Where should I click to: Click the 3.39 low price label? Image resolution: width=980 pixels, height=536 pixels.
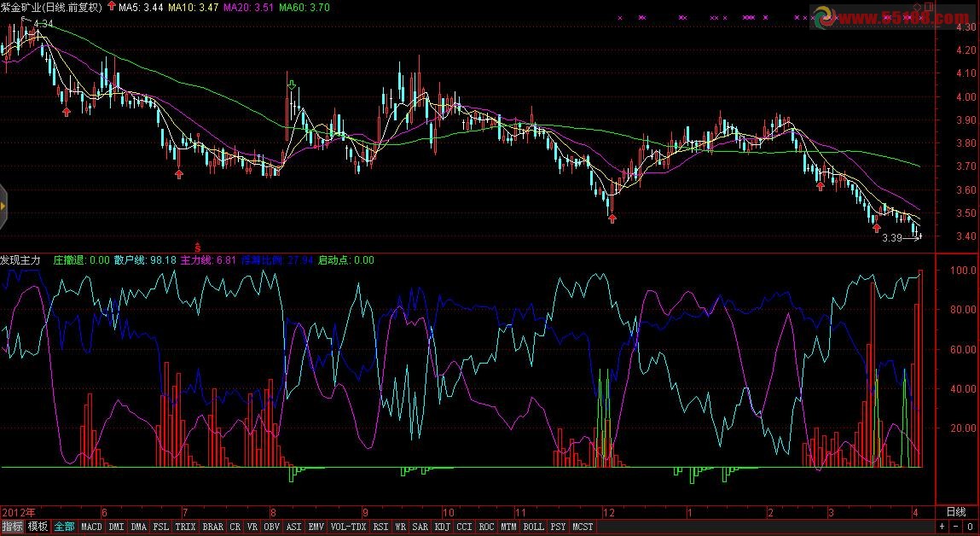[x=892, y=238]
